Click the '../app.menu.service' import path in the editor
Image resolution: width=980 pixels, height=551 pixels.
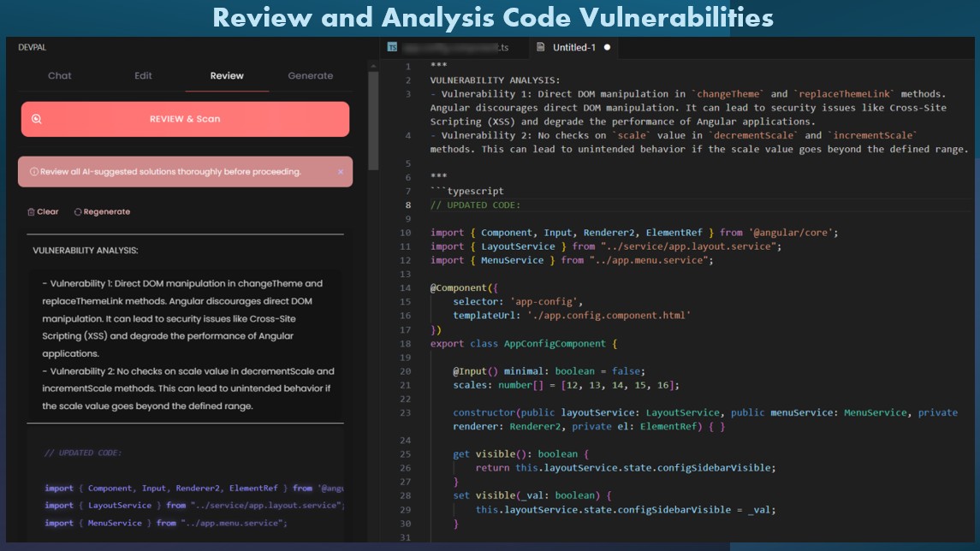tap(649, 260)
